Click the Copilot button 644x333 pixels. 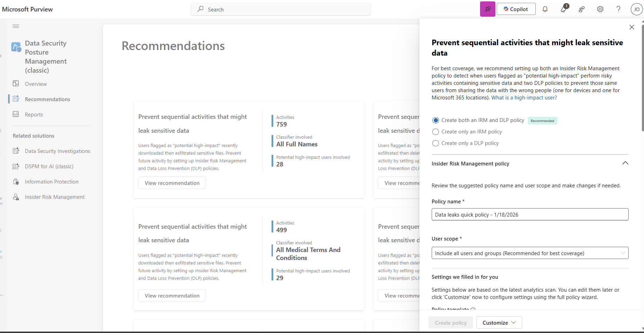pyautogui.click(x=516, y=9)
